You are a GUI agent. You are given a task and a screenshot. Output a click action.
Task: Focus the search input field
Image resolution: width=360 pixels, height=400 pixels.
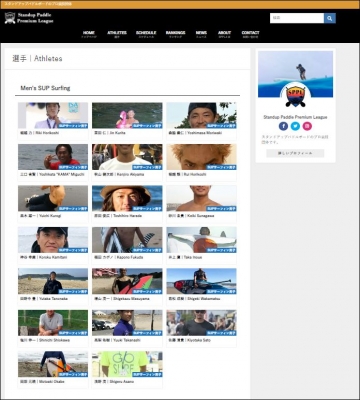(297, 18)
